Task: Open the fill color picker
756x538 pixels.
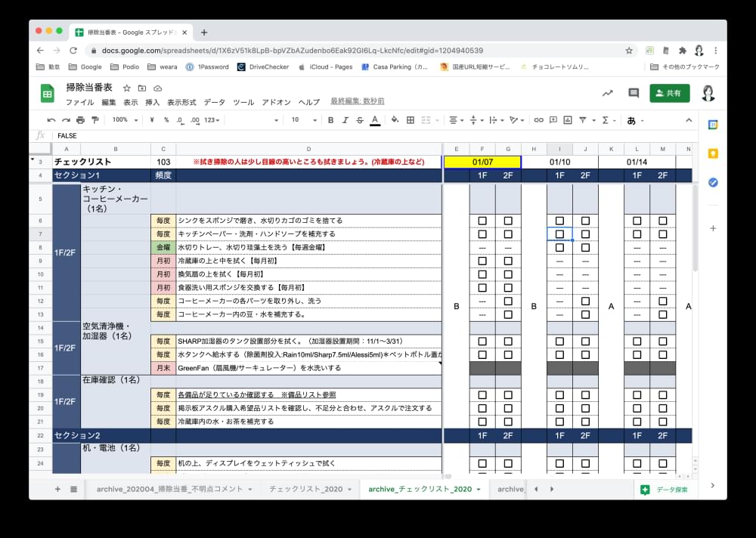Action: (x=394, y=120)
